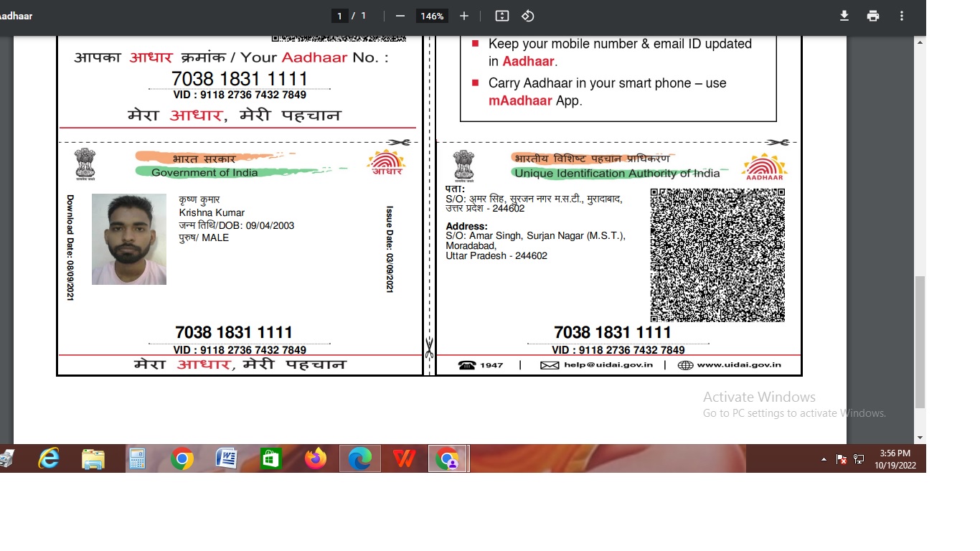
Task: Click the scroll down arrow of the viewer
Action: tap(920, 437)
